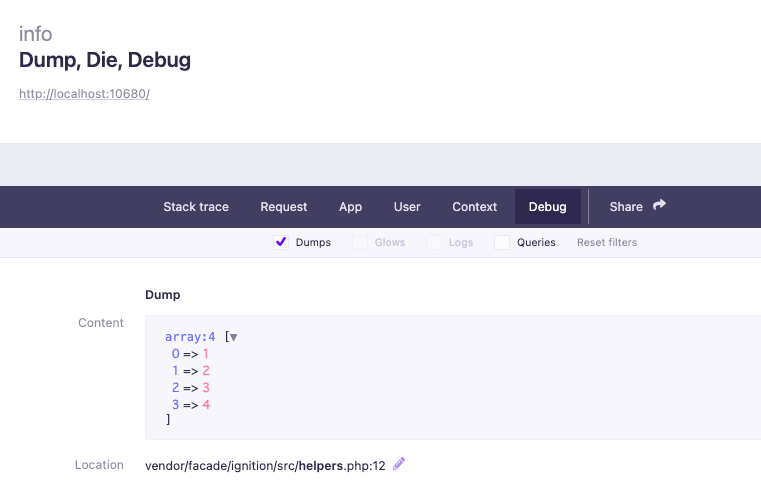This screenshot has width=761, height=487.
Task: Open the Stack trace tab
Action: 196,207
